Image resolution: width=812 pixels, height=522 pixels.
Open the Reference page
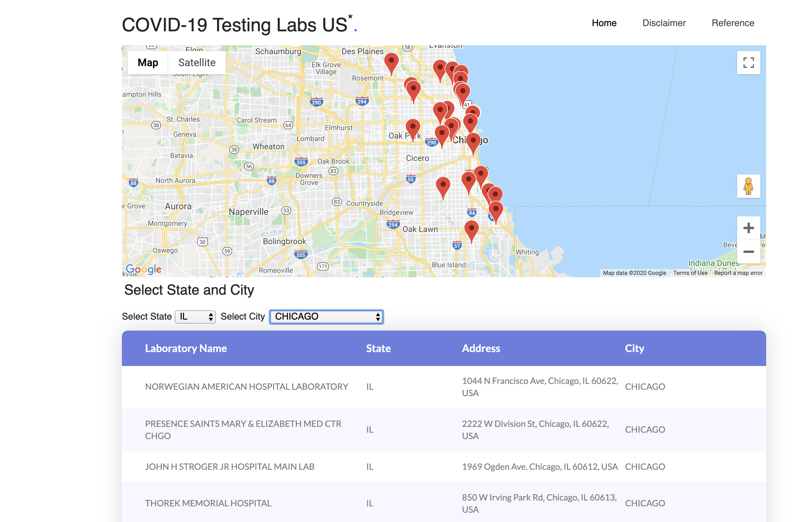click(732, 23)
